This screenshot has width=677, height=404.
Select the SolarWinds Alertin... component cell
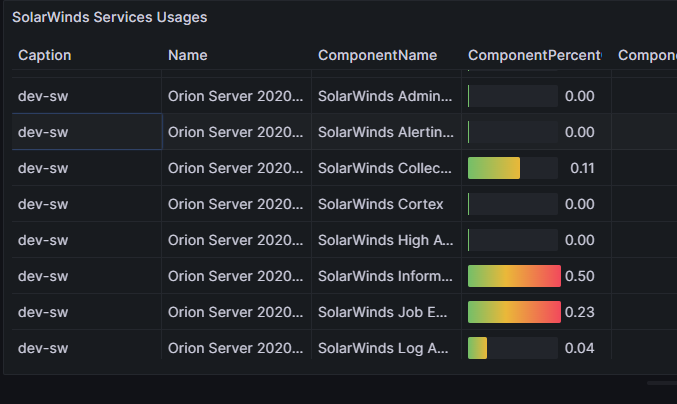(386, 132)
